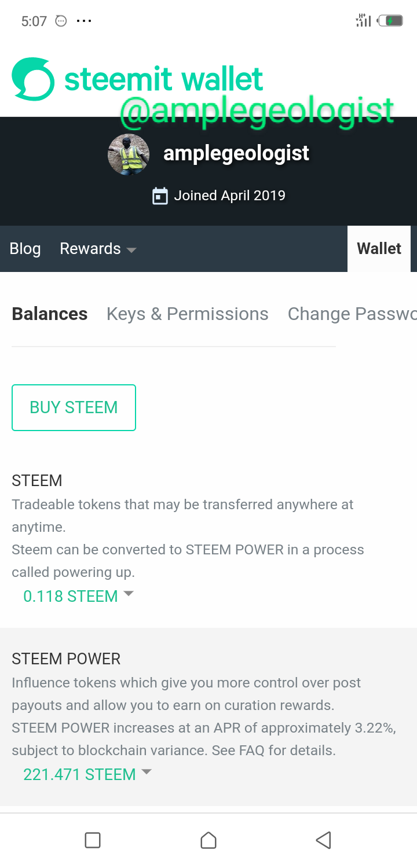
Task: Tap the battery status icon
Action: point(391,21)
